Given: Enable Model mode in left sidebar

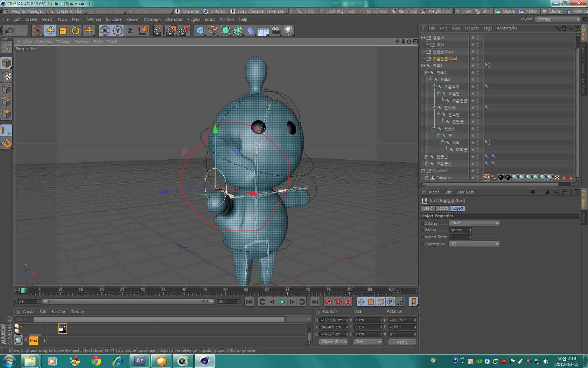Looking at the screenshot, I should (x=6, y=63).
